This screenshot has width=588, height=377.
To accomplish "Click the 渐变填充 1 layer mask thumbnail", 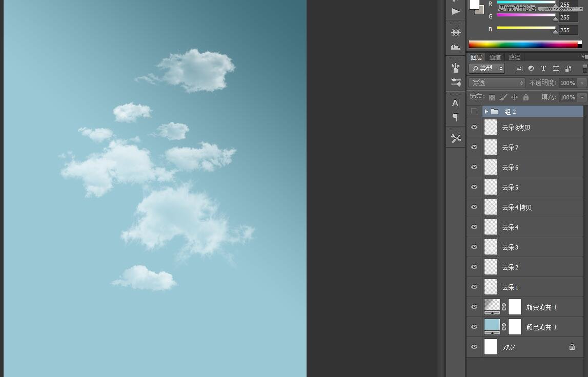I will tap(515, 306).
